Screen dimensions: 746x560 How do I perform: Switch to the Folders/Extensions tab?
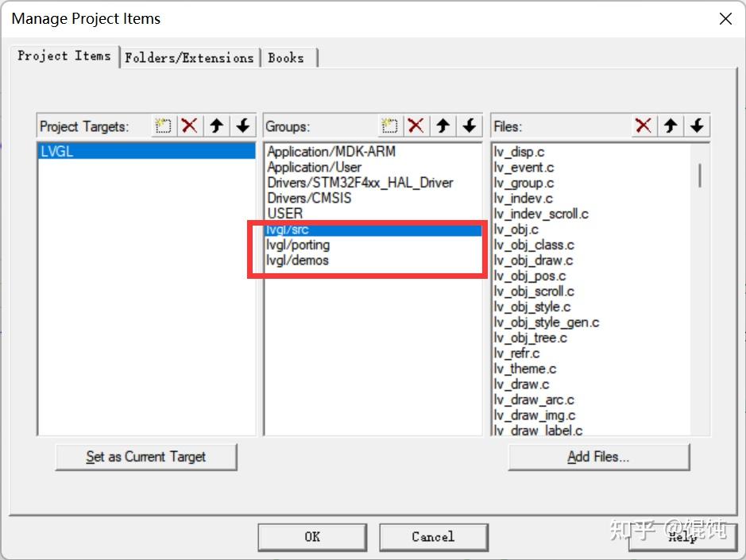[190, 56]
